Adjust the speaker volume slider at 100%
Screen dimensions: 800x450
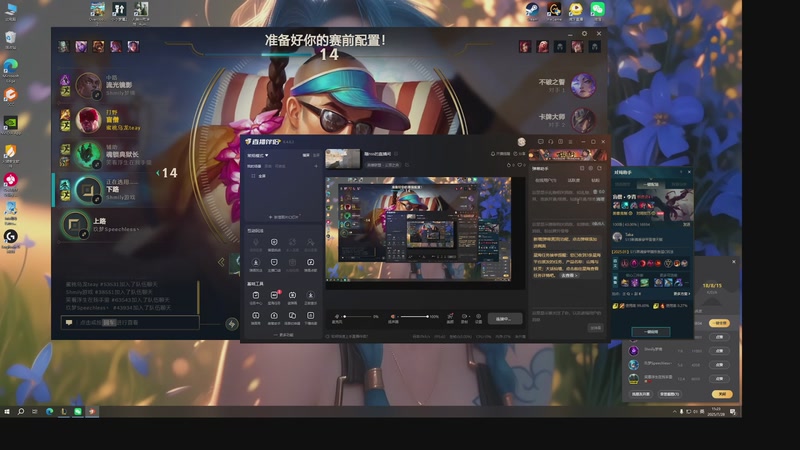(414, 316)
